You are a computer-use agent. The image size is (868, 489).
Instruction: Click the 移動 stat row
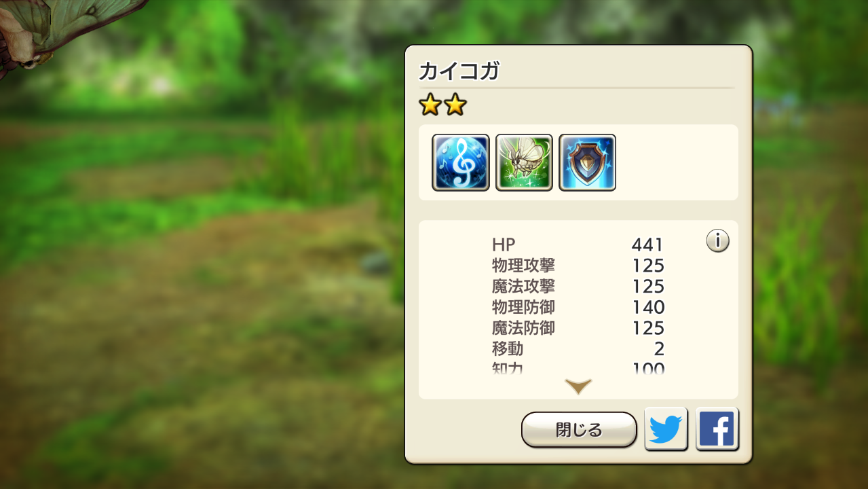(x=578, y=349)
